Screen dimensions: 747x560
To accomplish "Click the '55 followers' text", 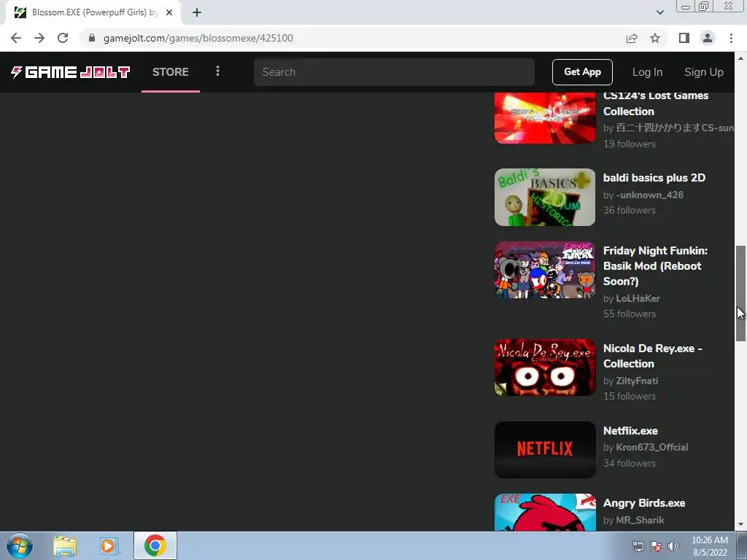I will coord(630,314).
